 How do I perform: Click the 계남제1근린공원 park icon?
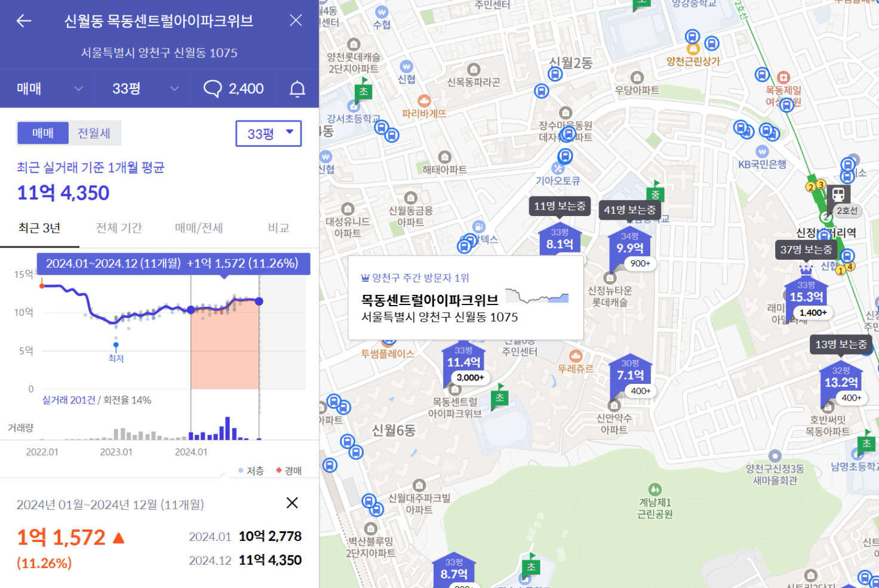pos(654,490)
